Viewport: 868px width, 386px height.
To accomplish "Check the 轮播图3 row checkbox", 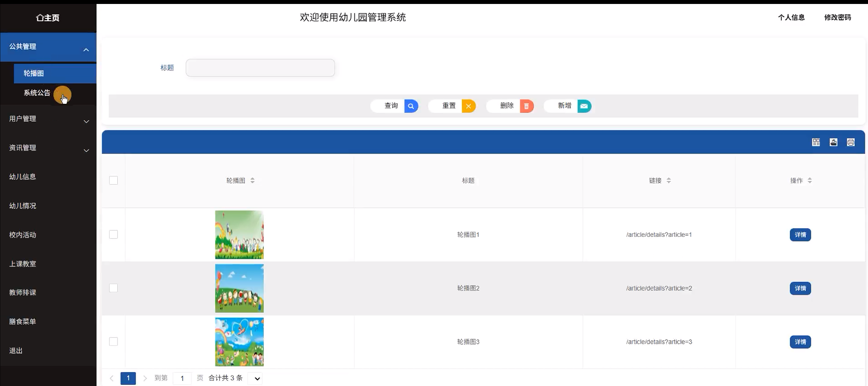I will click(x=114, y=342).
